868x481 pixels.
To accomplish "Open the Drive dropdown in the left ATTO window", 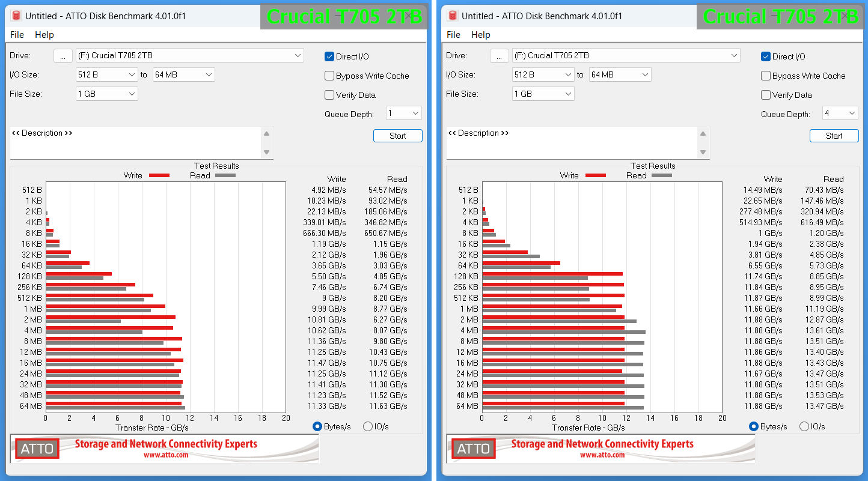I will [189, 55].
